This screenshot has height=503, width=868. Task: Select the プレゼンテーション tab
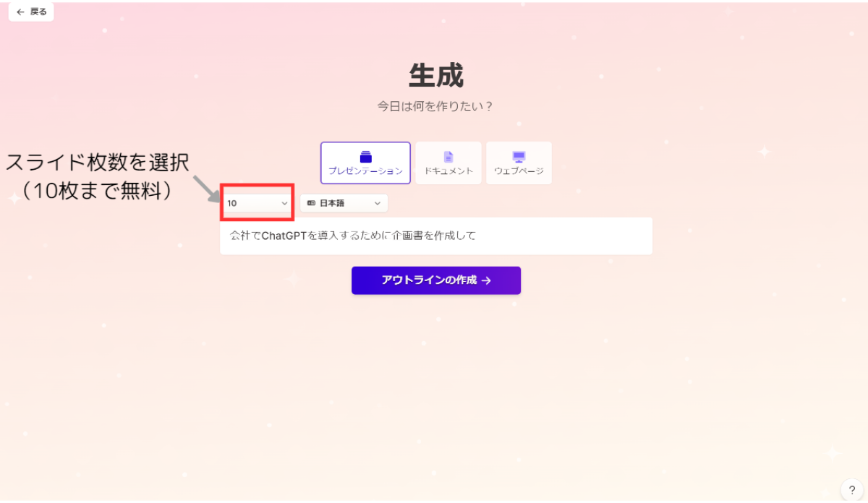tap(365, 171)
